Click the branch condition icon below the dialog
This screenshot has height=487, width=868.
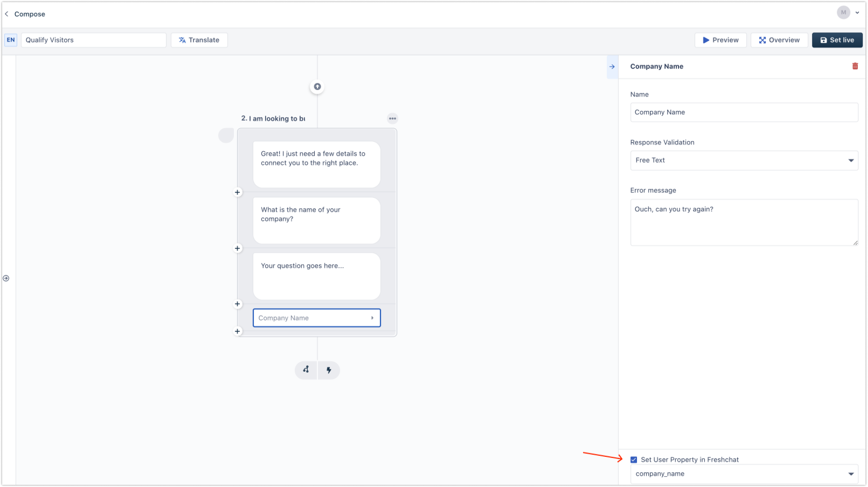tap(306, 370)
